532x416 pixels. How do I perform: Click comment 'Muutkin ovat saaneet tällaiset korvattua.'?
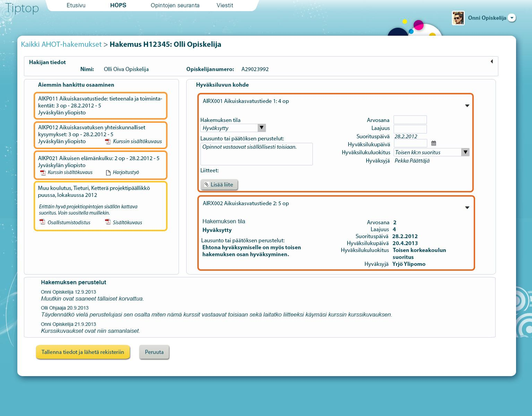pyautogui.click(x=92, y=298)
